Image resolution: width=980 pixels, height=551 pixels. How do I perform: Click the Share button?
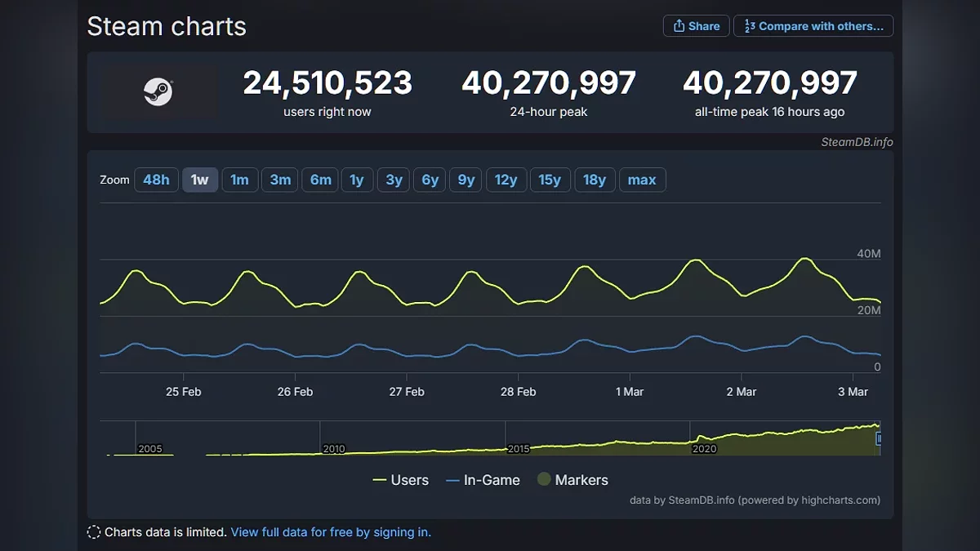coord(697,26)
